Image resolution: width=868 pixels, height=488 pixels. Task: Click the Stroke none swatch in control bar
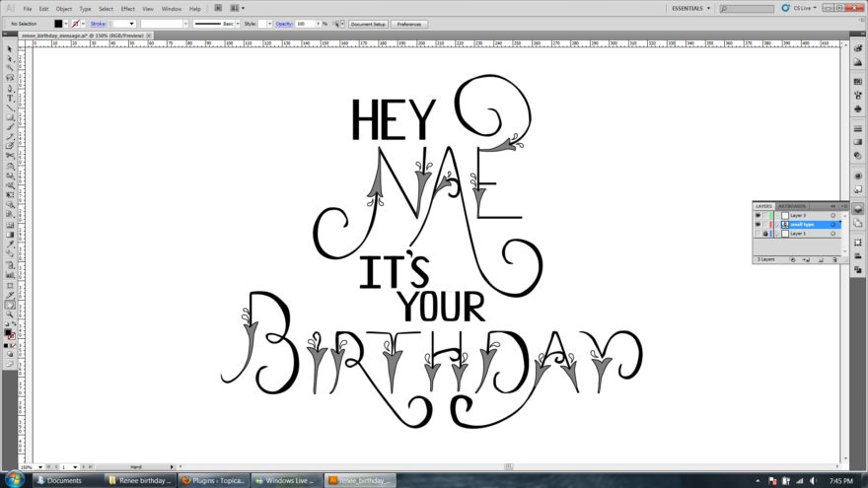(76, 24)
